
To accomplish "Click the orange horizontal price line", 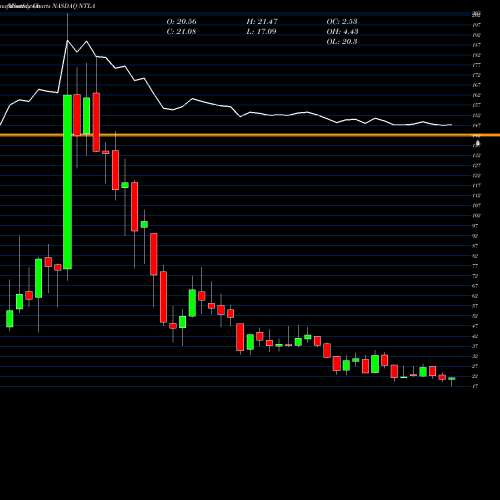I will [x=250, y=135].
